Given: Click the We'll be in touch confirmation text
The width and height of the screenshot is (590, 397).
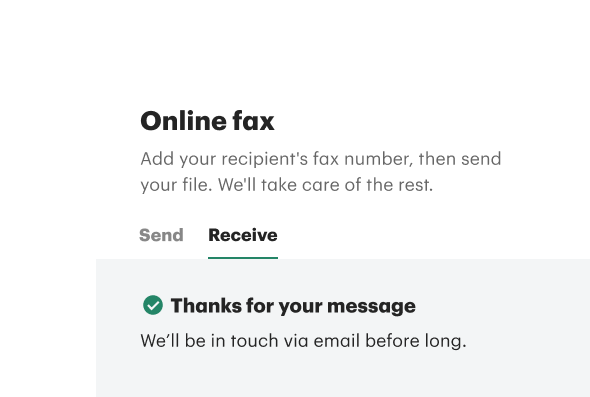Looking at the screenshot, I should (303, 341).
